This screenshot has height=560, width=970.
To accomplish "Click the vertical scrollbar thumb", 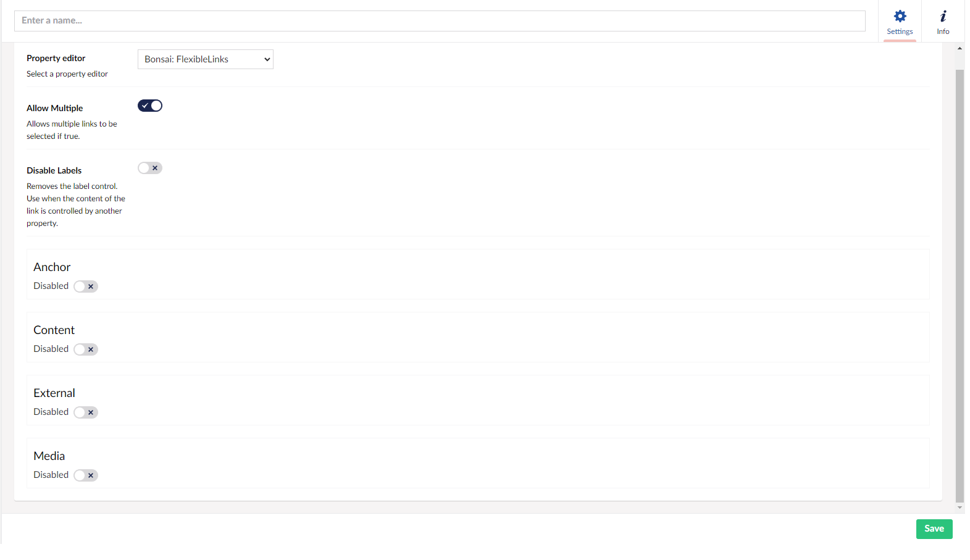I will click(x=960, y=284).
